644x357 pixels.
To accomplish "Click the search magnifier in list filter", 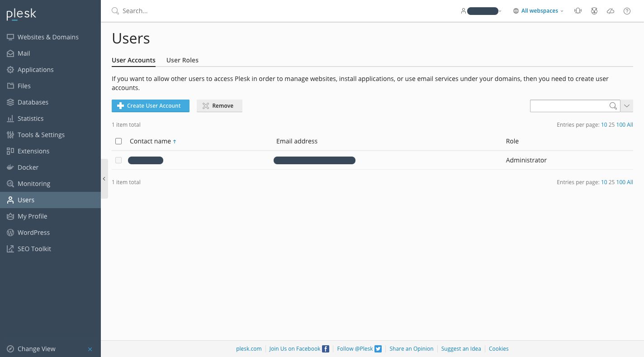I will point(613,106).
